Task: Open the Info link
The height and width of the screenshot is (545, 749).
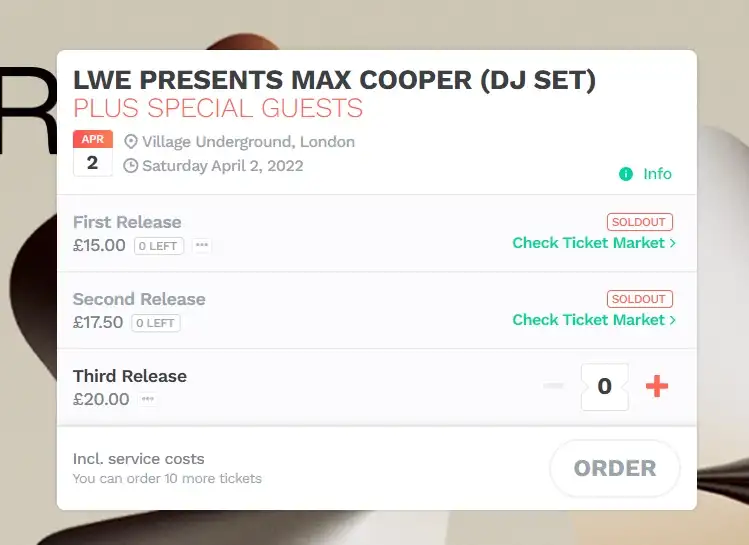Action: [x=657, y=174]
